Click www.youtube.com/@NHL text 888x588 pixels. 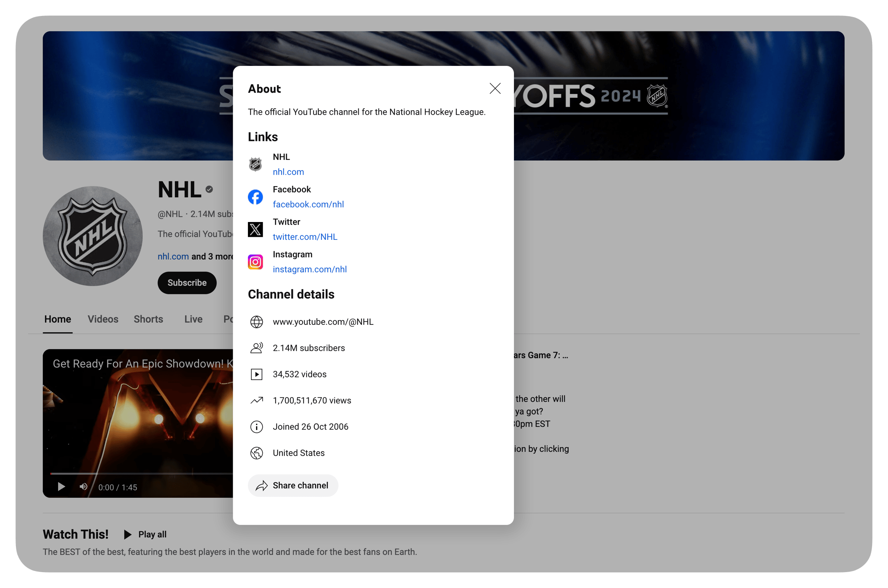(x=323, y=322)
